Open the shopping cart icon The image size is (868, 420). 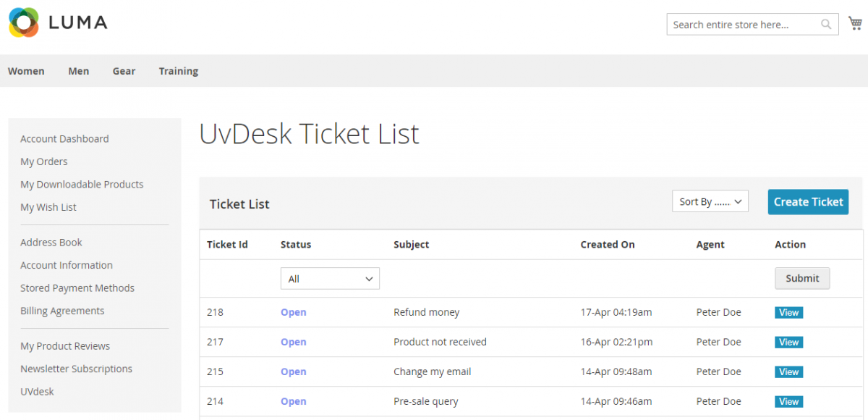854,22
